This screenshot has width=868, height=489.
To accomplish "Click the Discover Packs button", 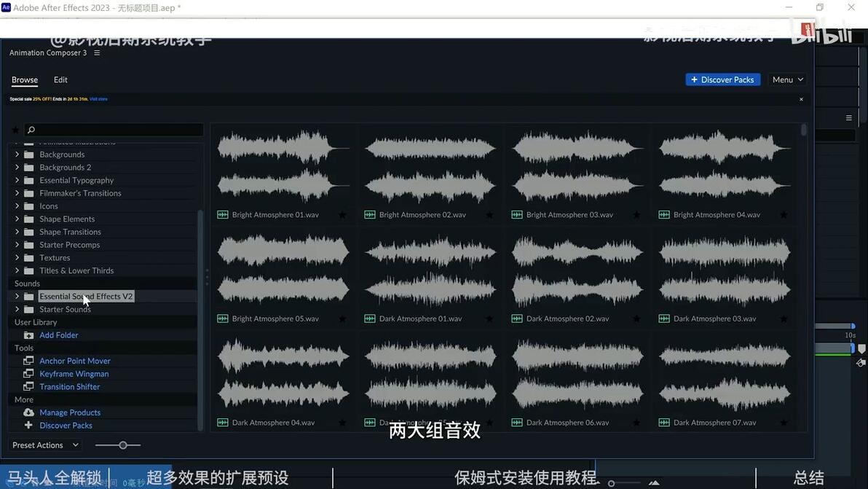I will 722,79.
